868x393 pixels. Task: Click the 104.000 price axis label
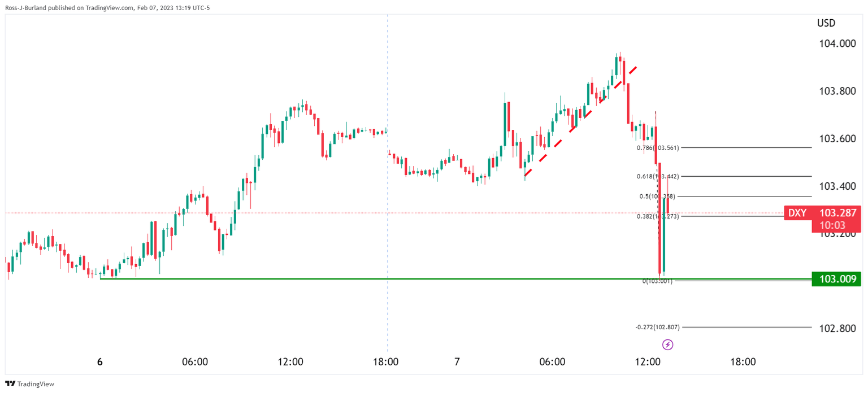pos(839,44)
